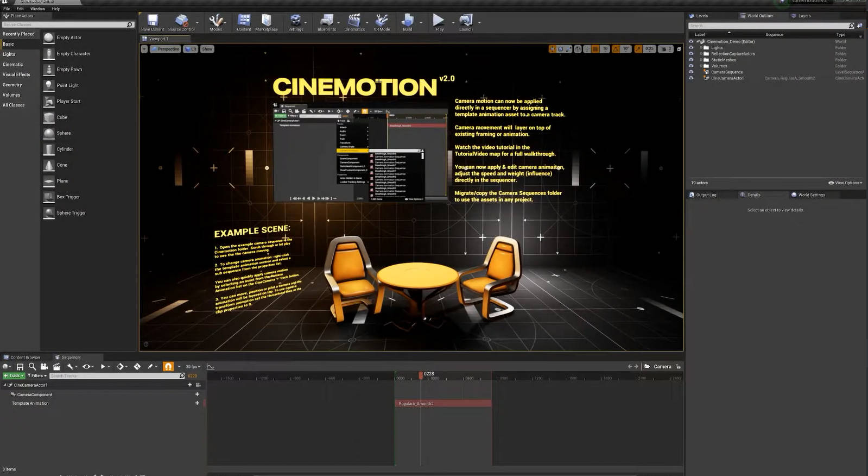
Task: Open the Edit menu
Action: coord(20,9)
